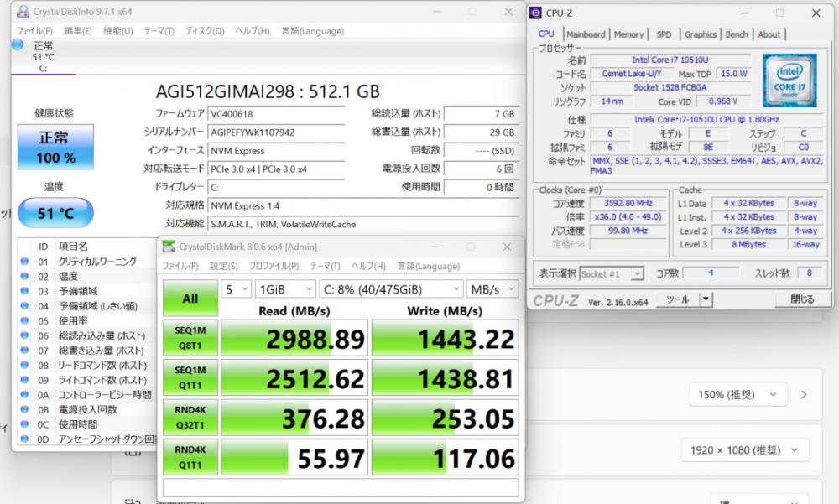Click SEQ1M Q8T1 write result 1443.22
The height and width of the screenshot is (504, 839).
point(446,338)
